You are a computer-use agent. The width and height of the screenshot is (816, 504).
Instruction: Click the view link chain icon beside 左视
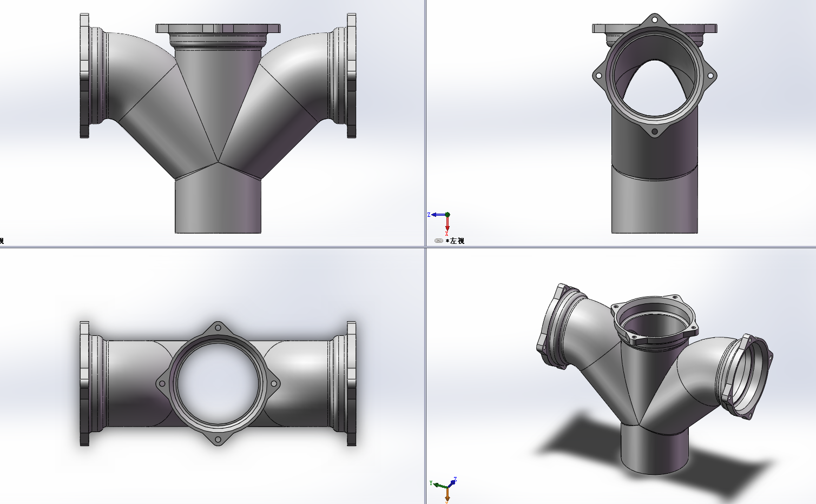click(x=439, y=241)
